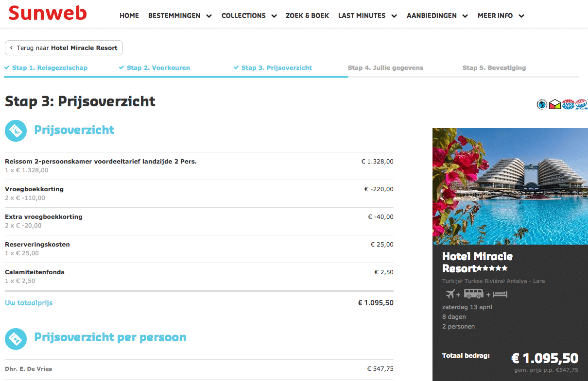Go back to Hotel Miracle Resort
The height and width of the screenshot is (381, 588).
[x=64, y=48]
